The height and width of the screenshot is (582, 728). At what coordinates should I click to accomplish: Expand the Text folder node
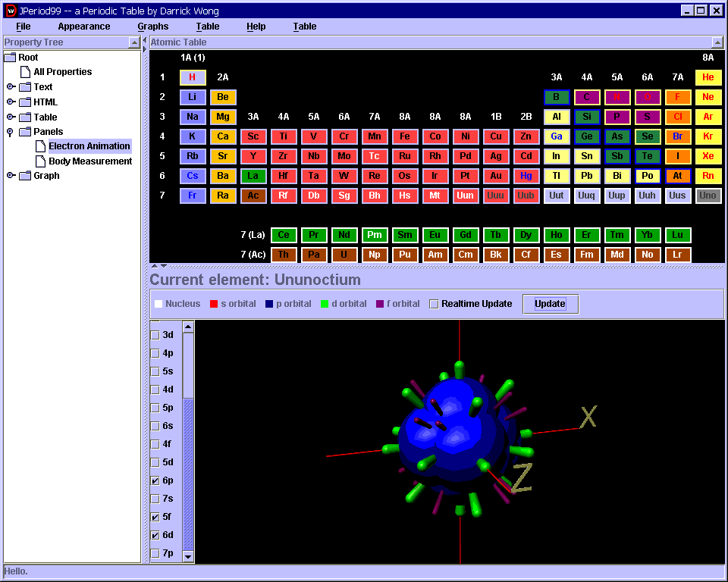pyautogui.click(x=11, y=87)
